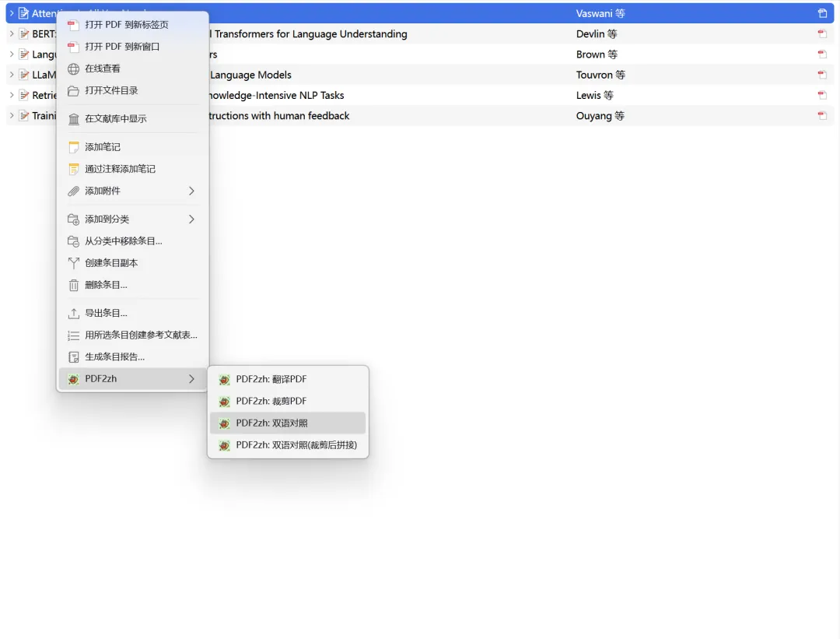
Task: Click the plugin icon beside PDF2zh: 裁剪PDF
Action: (x=225, y=402)
